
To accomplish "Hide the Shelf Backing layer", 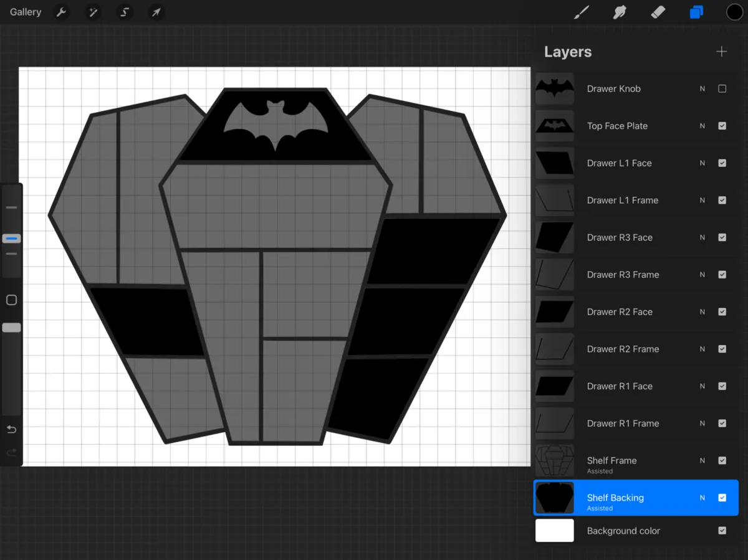I will [x=722, y=498].
